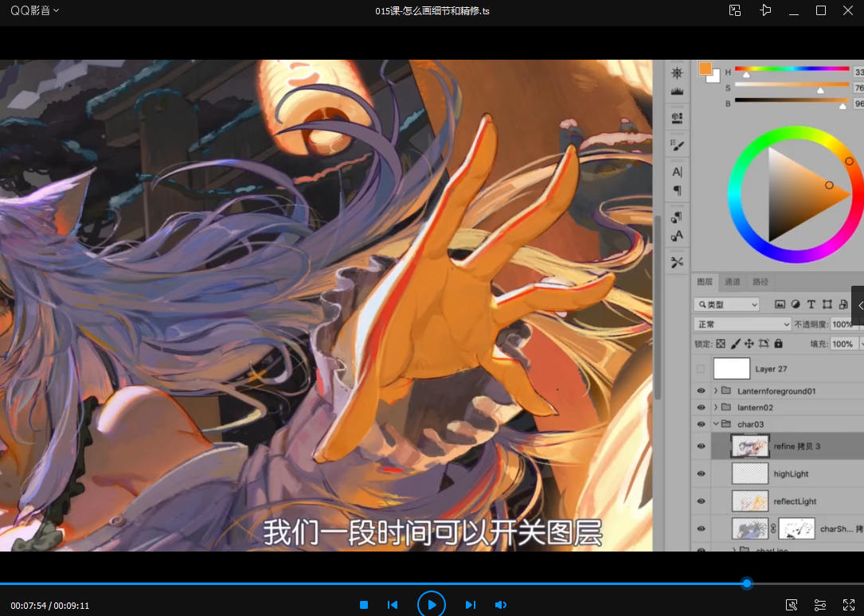Click the orange foreground color swatch

tap(705, 68)
